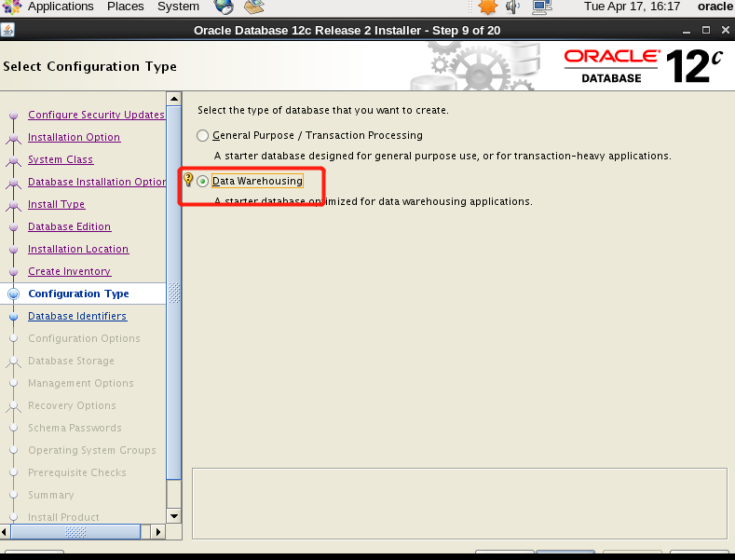Click the orange update notification icon
735x560 pixels.
coord(487,7)
